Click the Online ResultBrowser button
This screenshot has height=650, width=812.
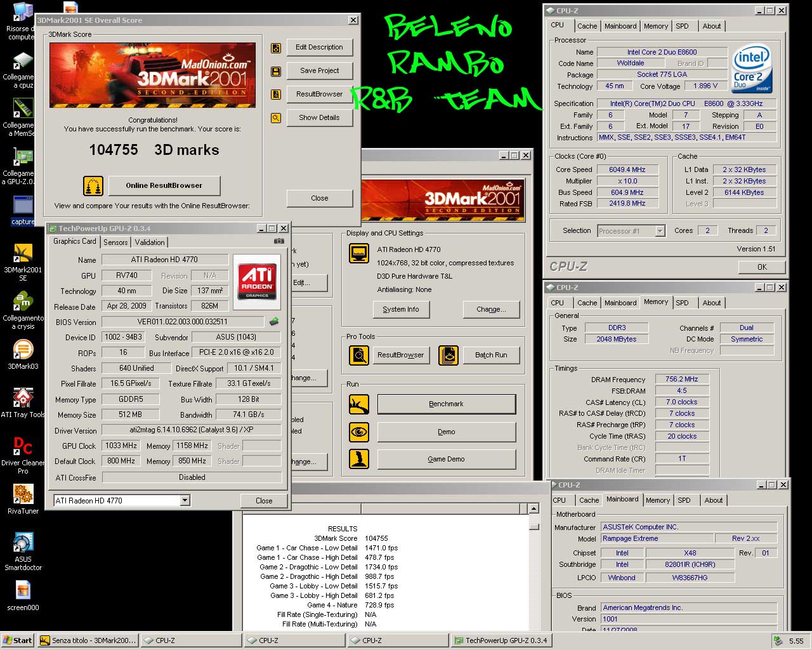[164, 185]
